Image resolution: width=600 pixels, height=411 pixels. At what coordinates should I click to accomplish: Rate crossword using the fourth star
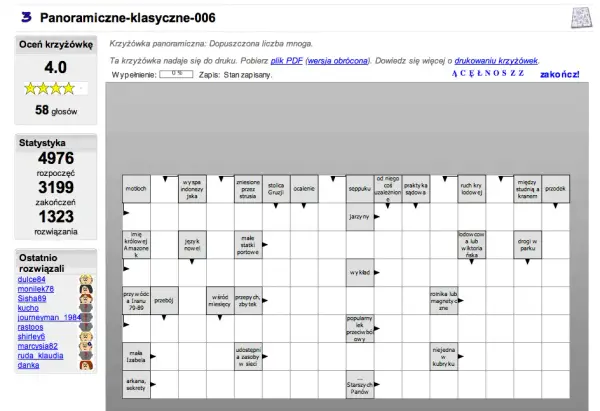(69, 88)
